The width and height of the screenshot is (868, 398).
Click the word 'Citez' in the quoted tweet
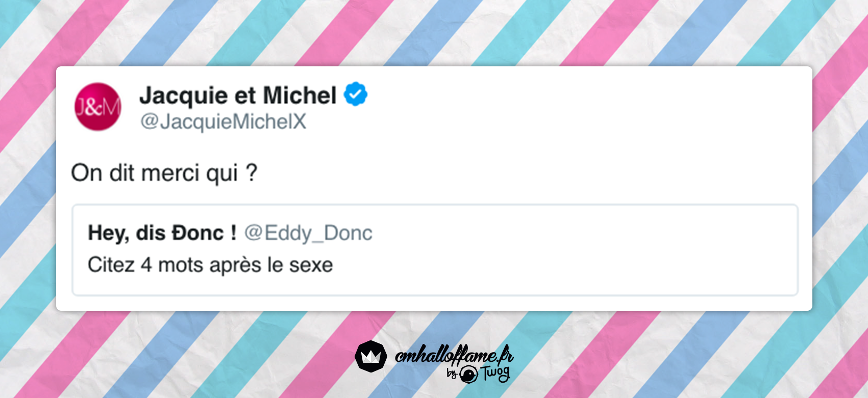[111, 265]
